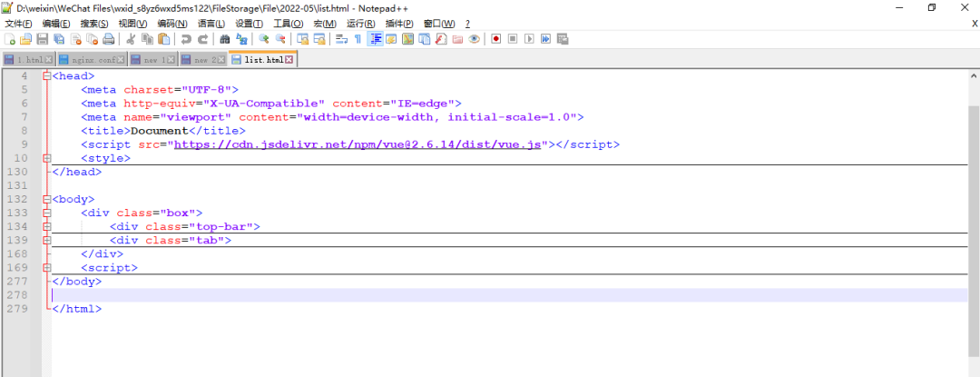The image size is (980, 377).
Task: Save the current file via toolbar
Action: pyautogui.click(x=43, y=39)
